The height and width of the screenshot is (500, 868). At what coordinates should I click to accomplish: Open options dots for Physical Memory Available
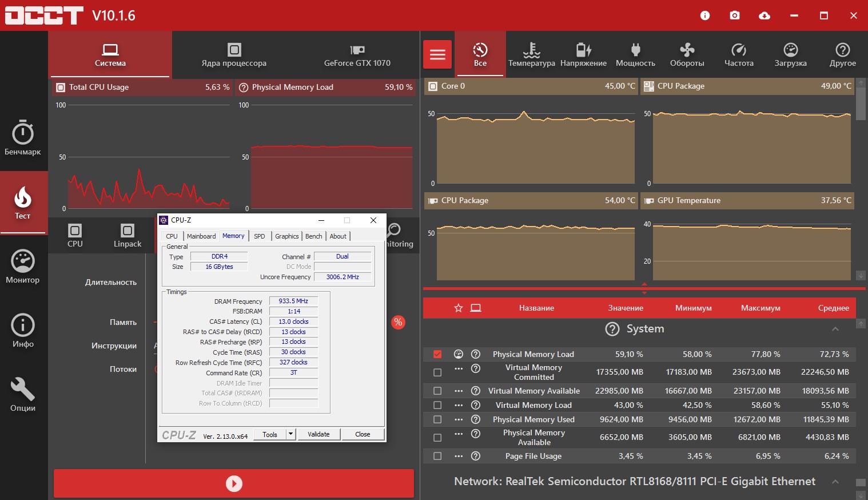459,434
